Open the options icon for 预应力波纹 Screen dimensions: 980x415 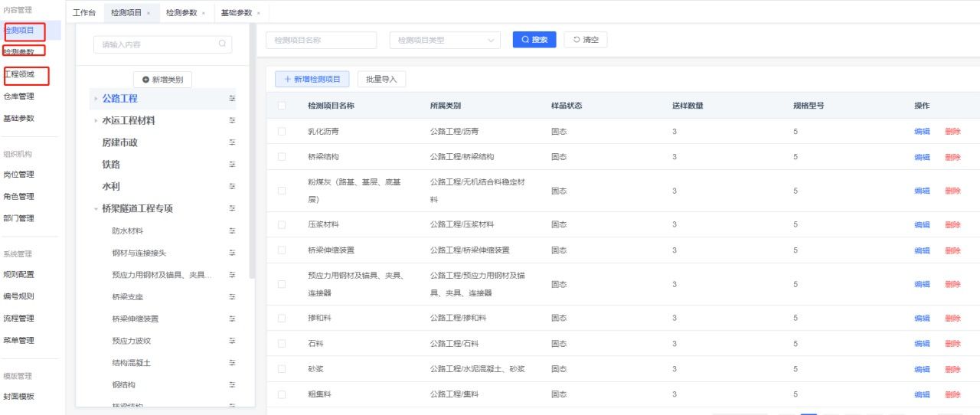pyautogui.click(x=232, y=341)
